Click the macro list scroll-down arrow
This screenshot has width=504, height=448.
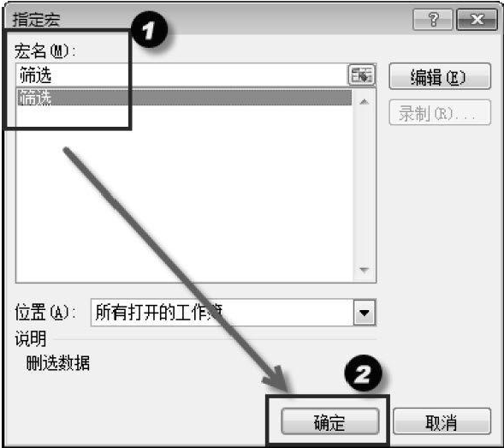pos(364,270)
